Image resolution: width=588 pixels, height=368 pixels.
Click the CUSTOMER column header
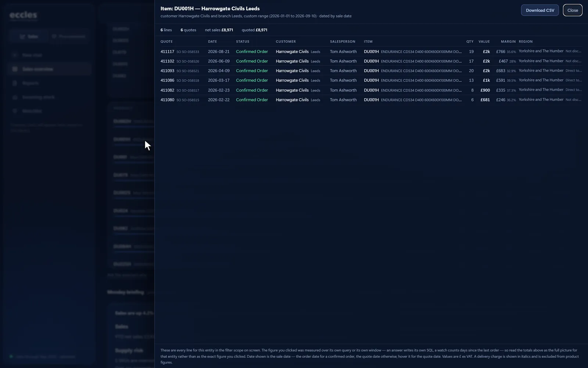click(286, 42)
